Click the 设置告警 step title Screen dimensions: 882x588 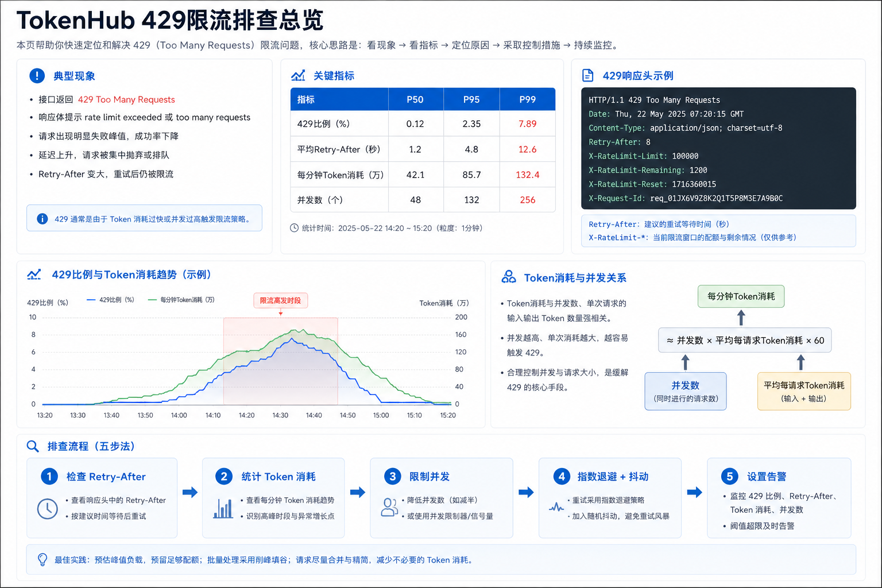tap(767, 477)
